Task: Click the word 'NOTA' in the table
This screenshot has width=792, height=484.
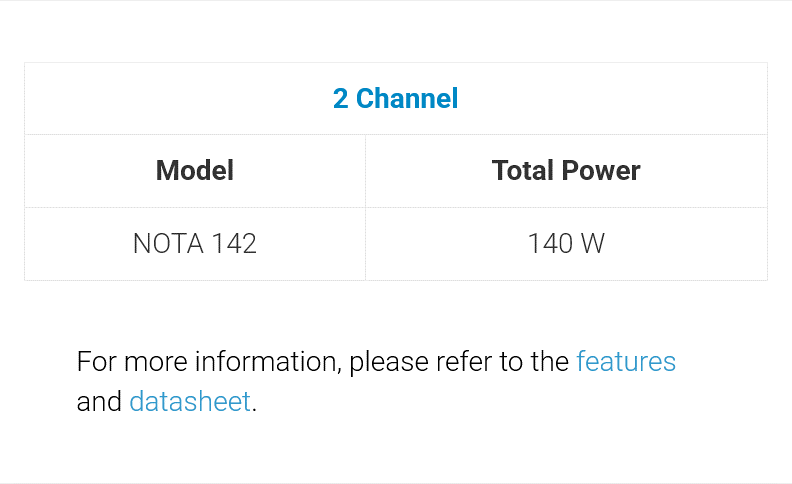Action: (x=164, y=244)
